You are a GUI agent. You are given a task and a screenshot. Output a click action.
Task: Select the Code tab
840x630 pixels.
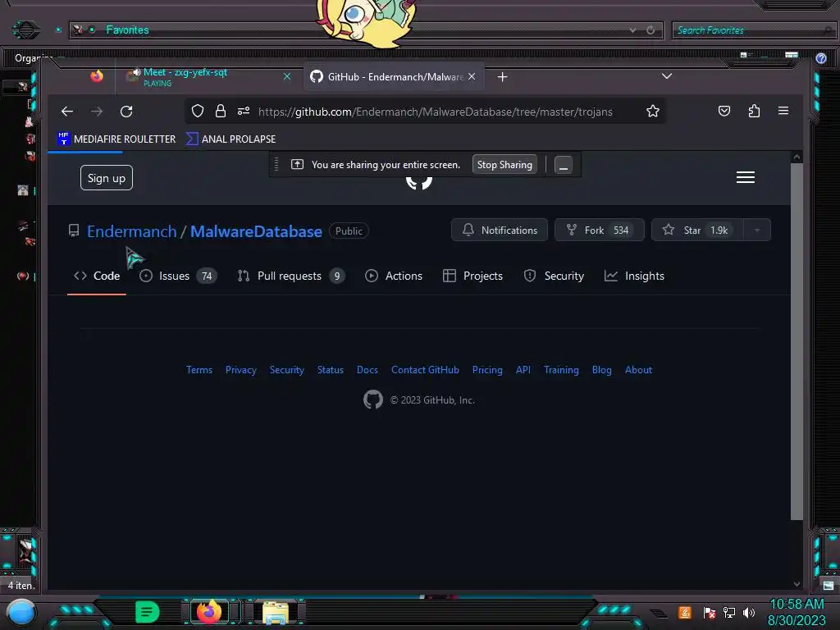tap(97, 276)
